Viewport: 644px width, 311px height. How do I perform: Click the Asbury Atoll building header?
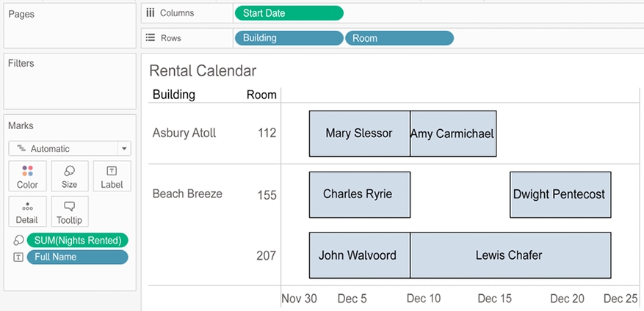tap(184, 133)
